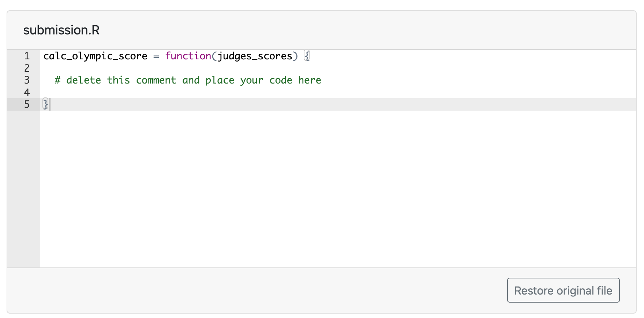Click line number 5 in the gutter
The image size is (644, 318).
[x=26, y=104]
